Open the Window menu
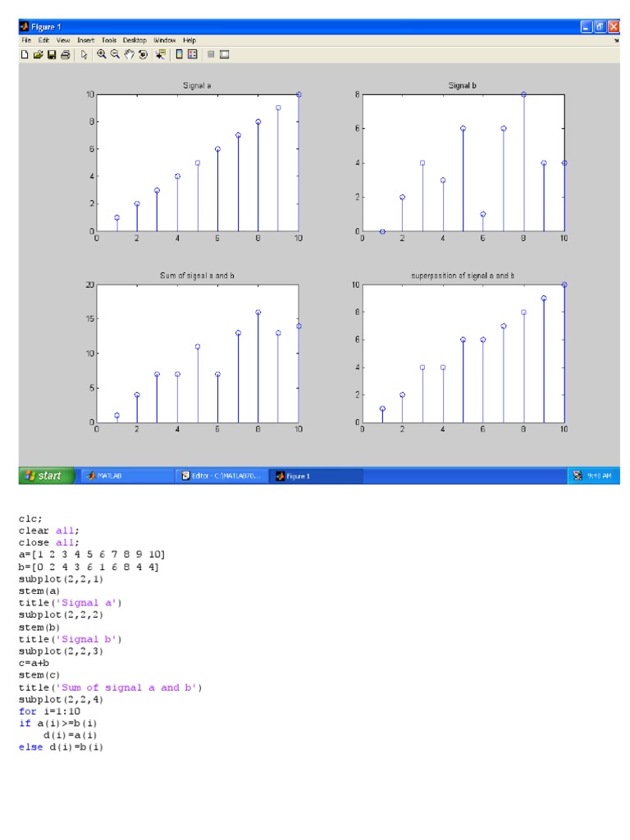 point(164,40)
